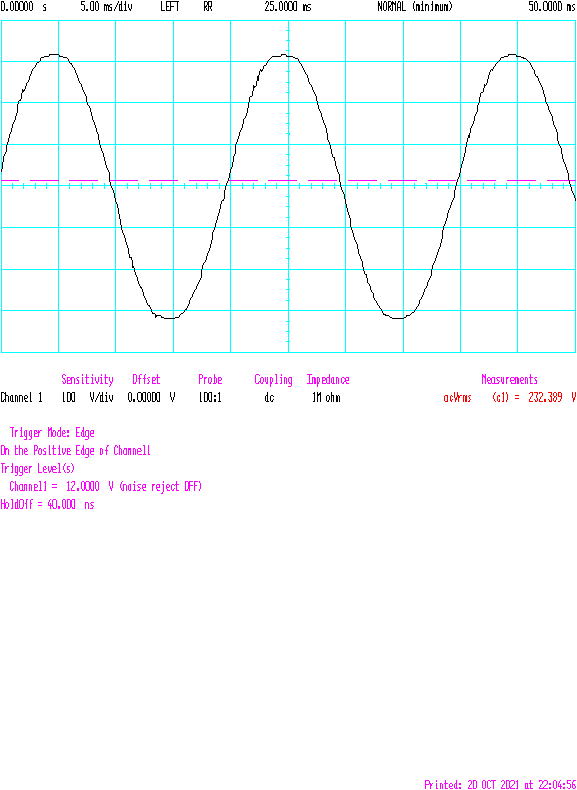Click the Channel 1 row label

21,398
